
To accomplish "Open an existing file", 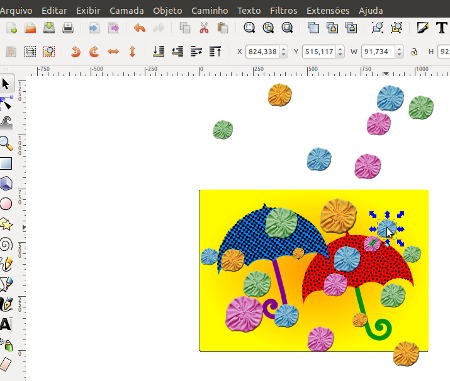I will 30,28.
